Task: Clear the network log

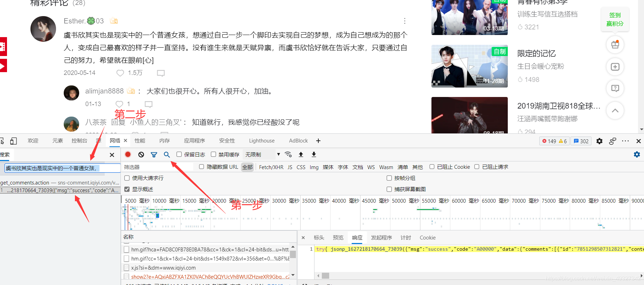Action: pos(141,154)
